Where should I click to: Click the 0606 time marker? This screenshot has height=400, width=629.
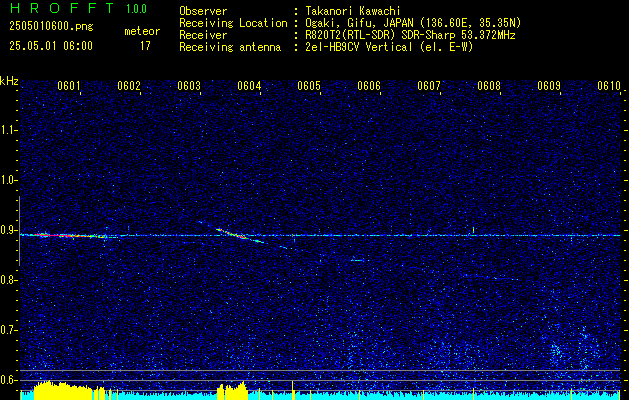pos(369,86)
